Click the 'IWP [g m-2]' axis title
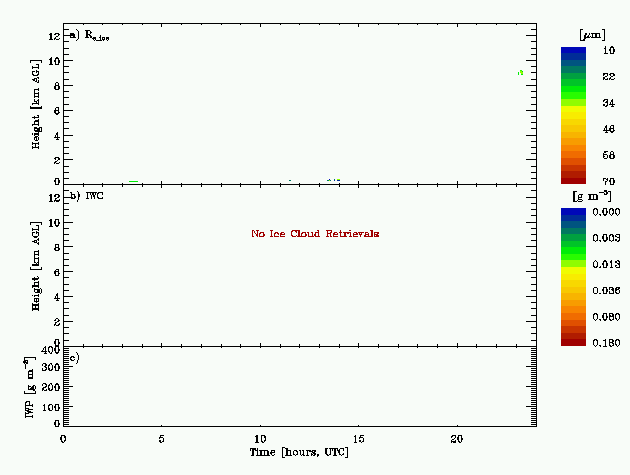Viewport: 630px width, 475px height. pos(30,387)
